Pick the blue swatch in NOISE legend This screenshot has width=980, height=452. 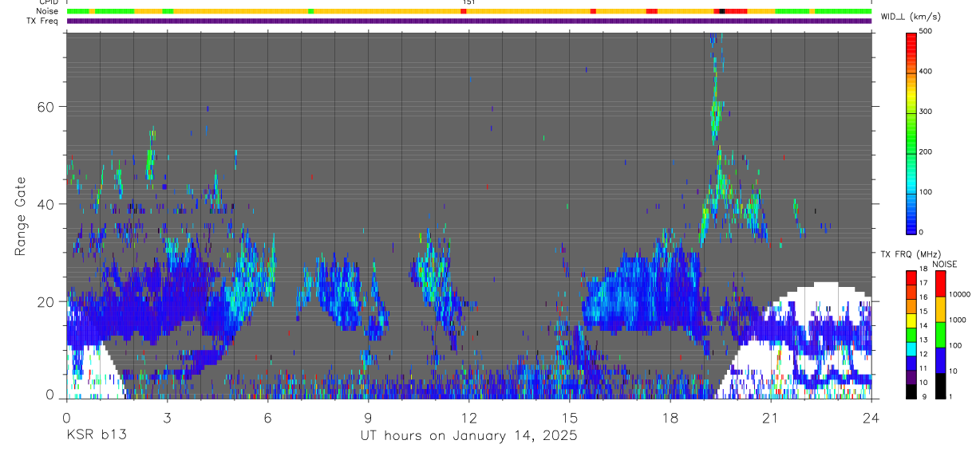coord(939,360)
